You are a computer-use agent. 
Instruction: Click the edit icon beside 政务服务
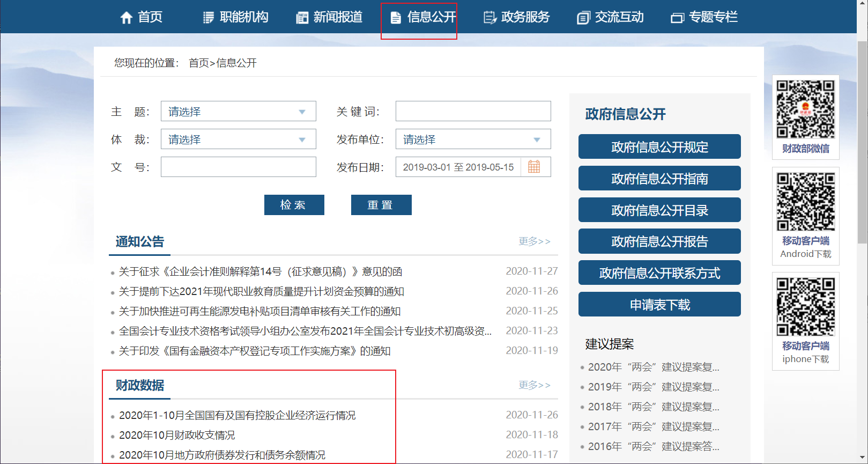point(490,18)
